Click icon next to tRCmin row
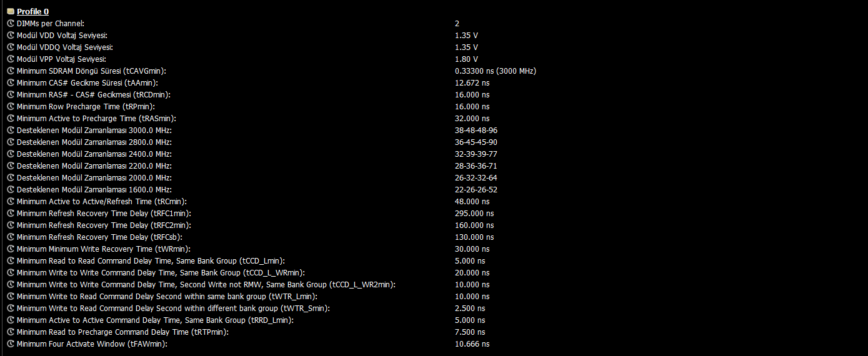The width and height of the screenshot is (868, 356). [11, 201]
